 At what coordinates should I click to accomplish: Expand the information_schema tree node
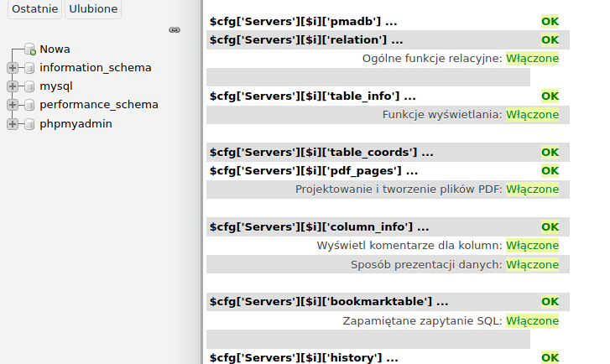click(12, 68)
